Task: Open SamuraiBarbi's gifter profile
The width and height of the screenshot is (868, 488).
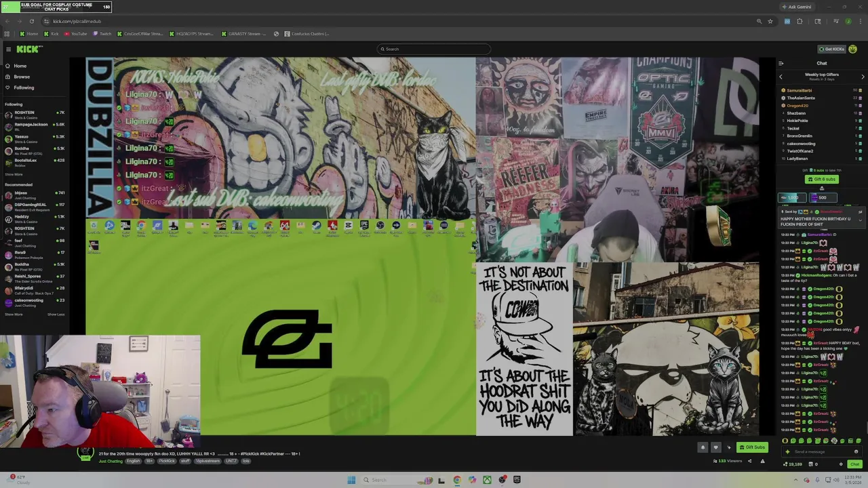Action: coord(800,90)
